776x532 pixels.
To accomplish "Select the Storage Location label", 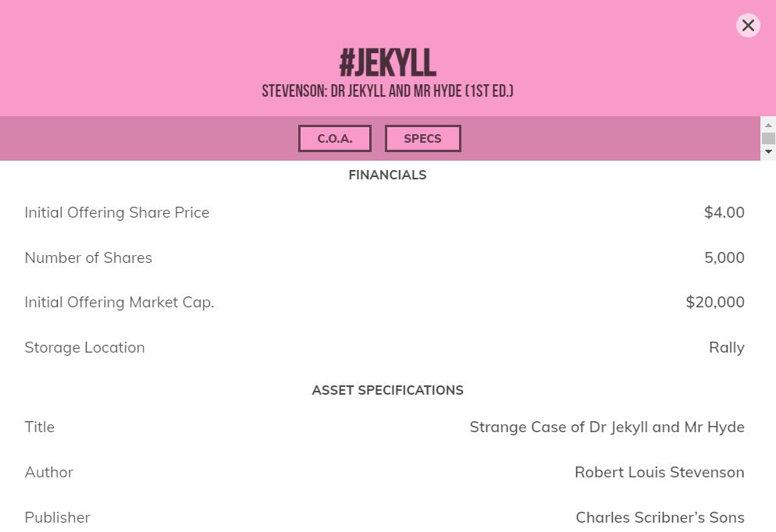I will coord(84,348).
